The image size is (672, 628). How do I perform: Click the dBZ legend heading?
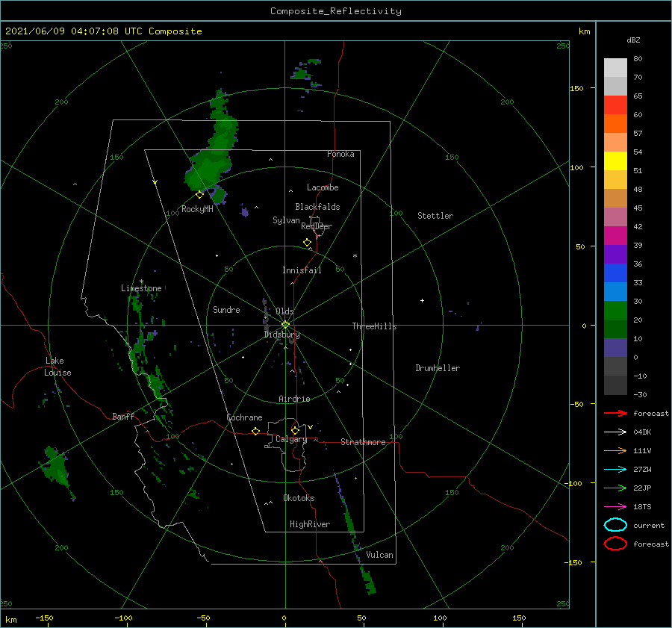point(633,40)
